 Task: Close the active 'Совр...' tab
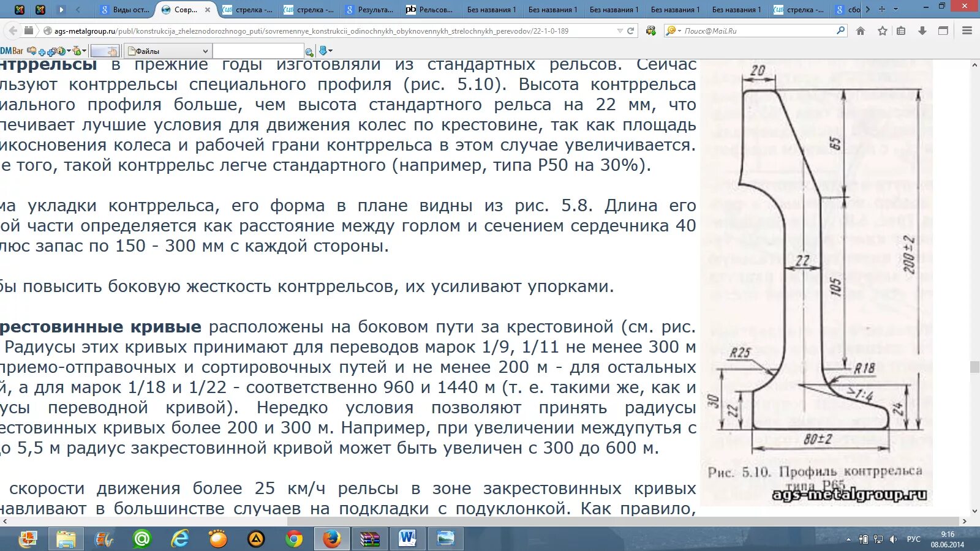coord(208,10)
